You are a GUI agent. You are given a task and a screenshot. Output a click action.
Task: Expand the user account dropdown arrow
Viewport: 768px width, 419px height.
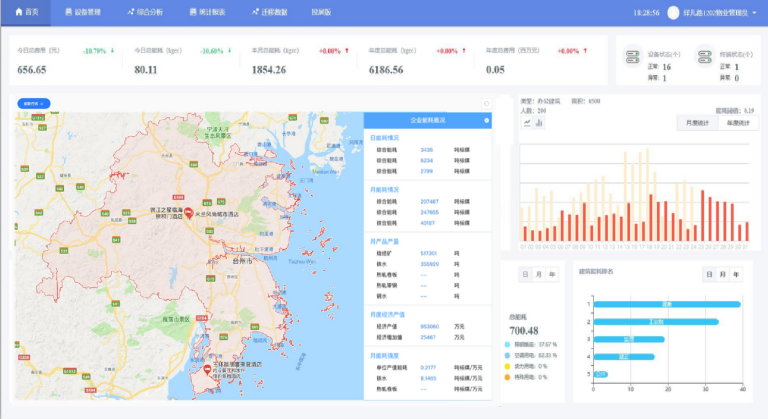754,13
